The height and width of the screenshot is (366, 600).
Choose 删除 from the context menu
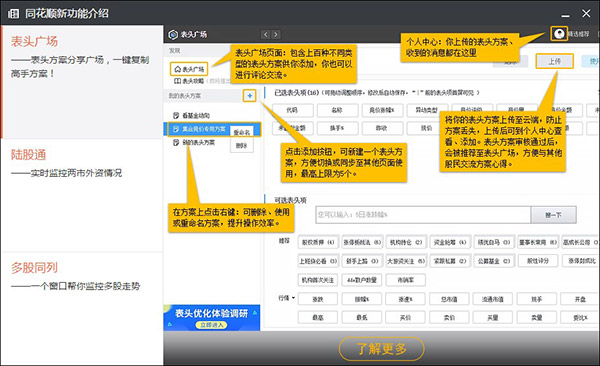241,145
